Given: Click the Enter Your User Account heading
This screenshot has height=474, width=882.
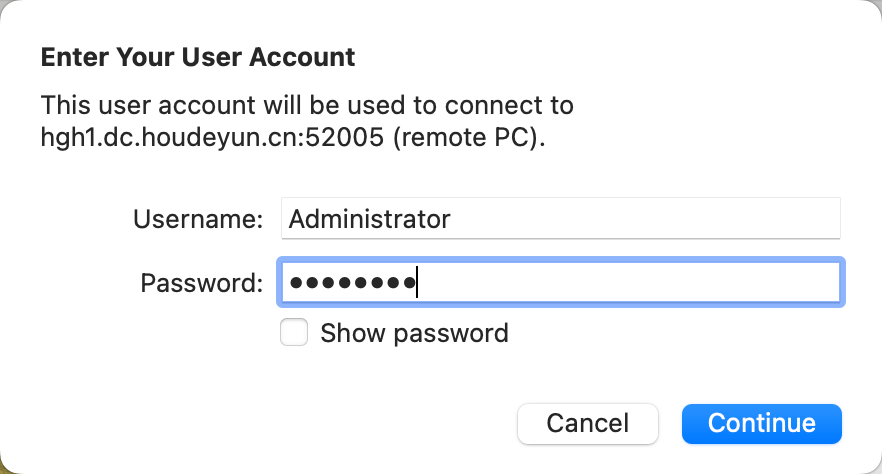Looking at the screenshot, I should tap(198, 57).
